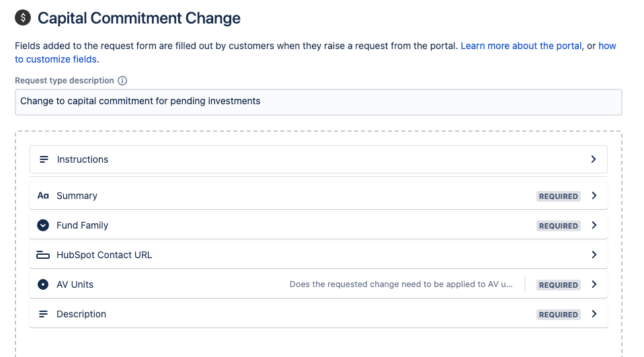
Task: Expand the Summary field chevron
Action: [x=594, y=196]
